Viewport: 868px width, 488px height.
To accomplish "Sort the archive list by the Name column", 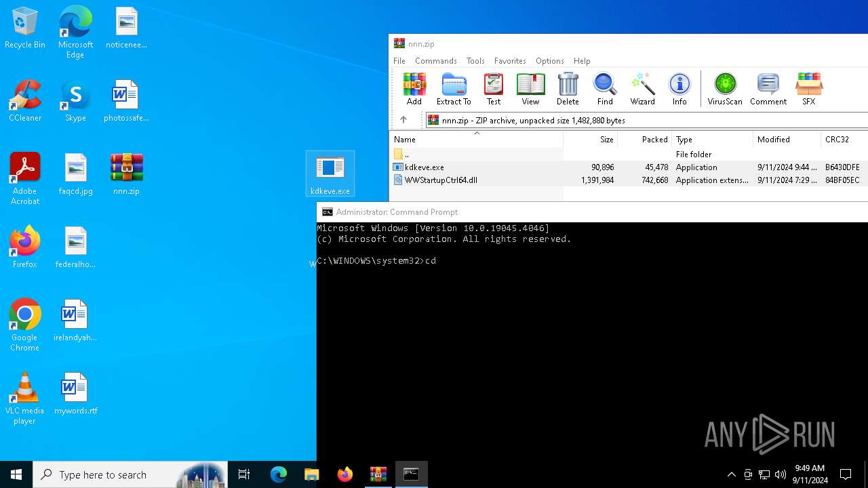I will point(476,140).
